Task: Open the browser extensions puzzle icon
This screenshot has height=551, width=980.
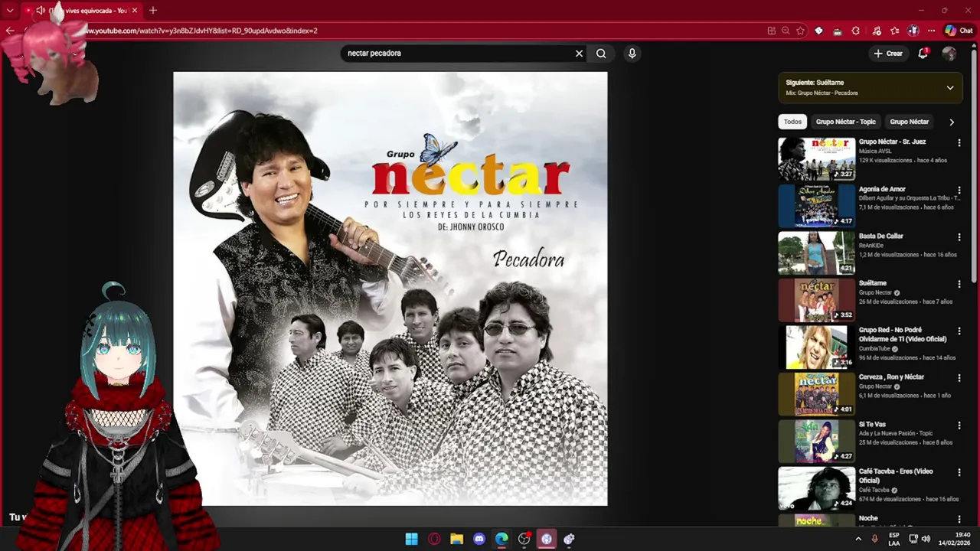Action: coord(855,31)
